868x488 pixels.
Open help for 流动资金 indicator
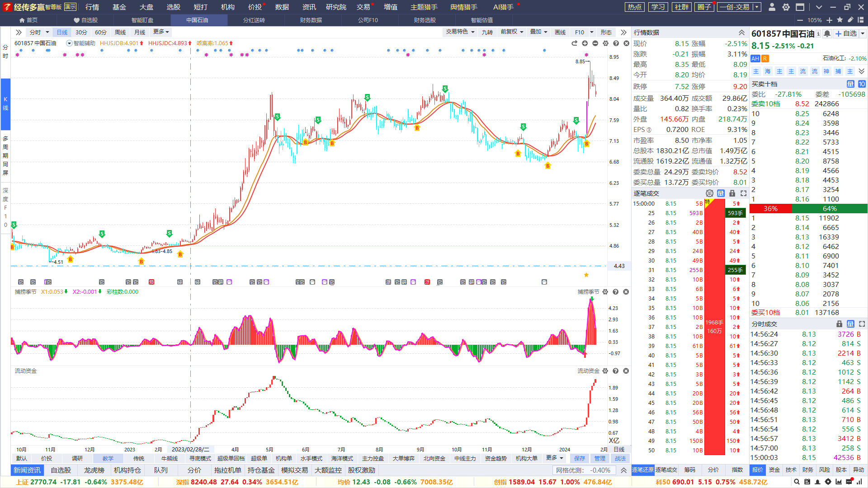[616, 371]
